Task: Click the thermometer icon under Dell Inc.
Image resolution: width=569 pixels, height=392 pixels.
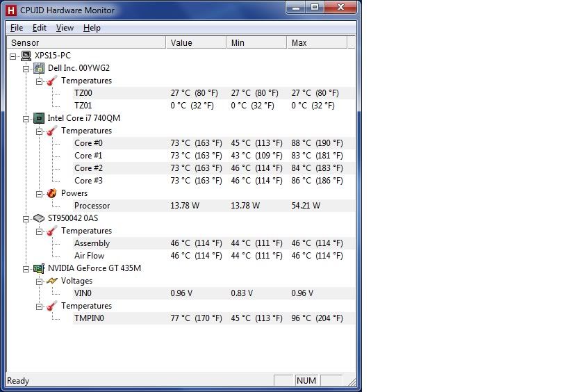Action: pos(52,81)
